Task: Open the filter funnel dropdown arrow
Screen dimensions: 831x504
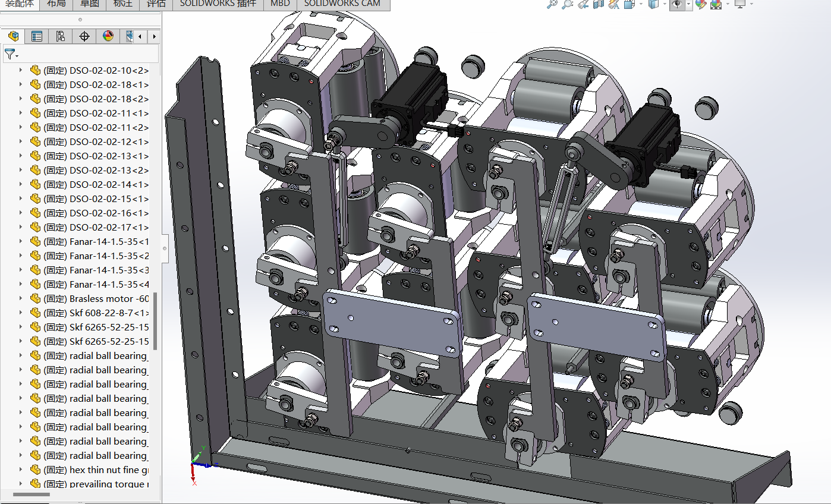Action: click(17, 56)
